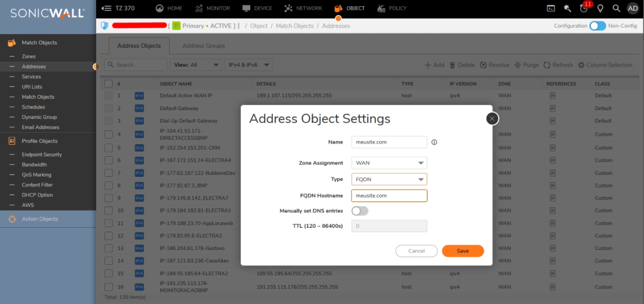Image resolution: width=644 pixels, height=304 pixels.
Task: Save the address object
Action: [x=463, y=251]
